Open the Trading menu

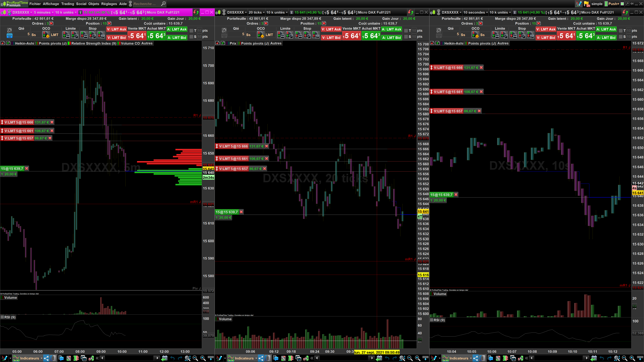tap(67, 4)
